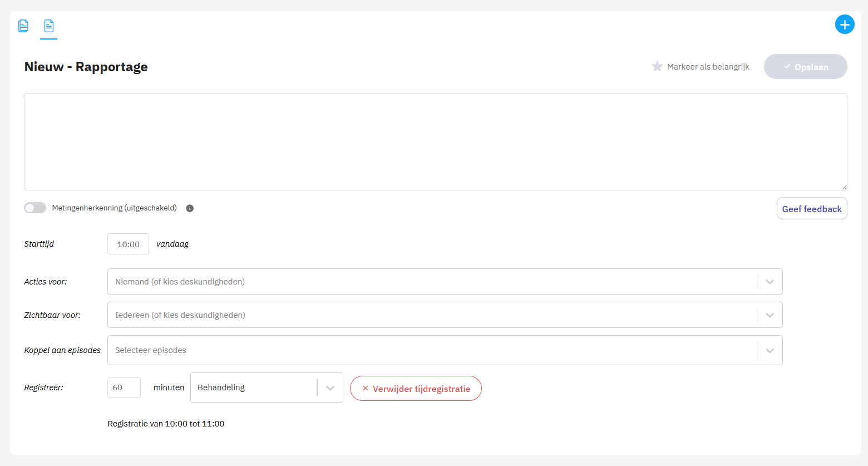Open the stacked documents tab icon
868x466 pixels.
(x=23, y=26)
